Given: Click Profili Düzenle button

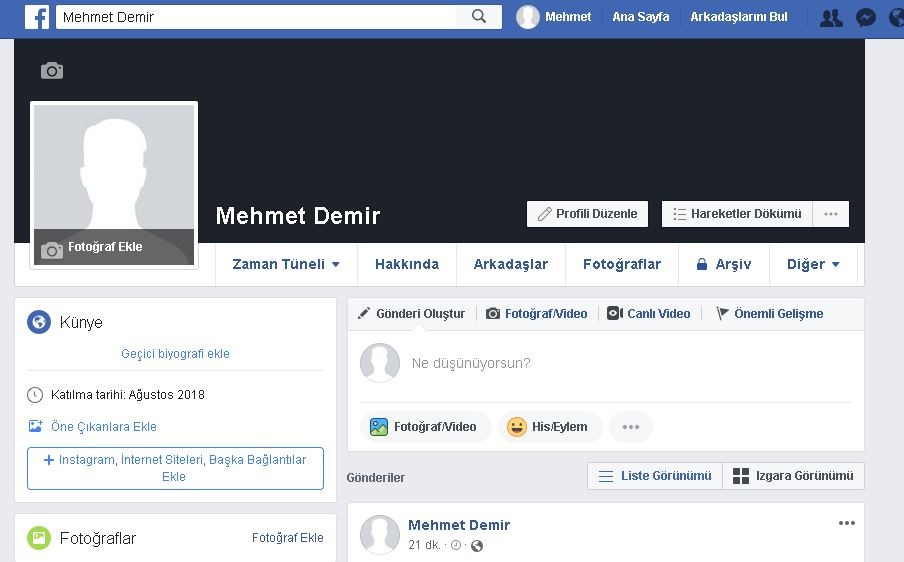Looking at the screenshot, I should point(587,214).
